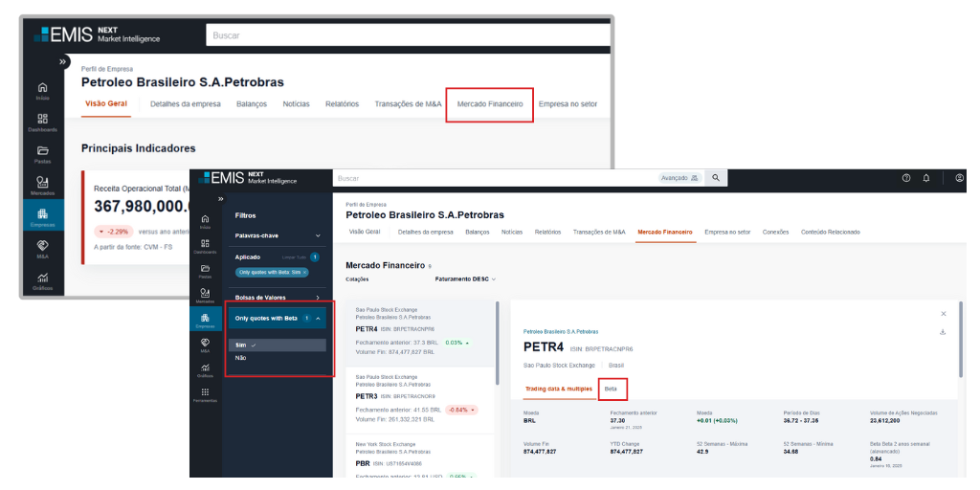Select 'Sim' option in beta filter
The image size is (980, 490).
(x=240, y=345)
